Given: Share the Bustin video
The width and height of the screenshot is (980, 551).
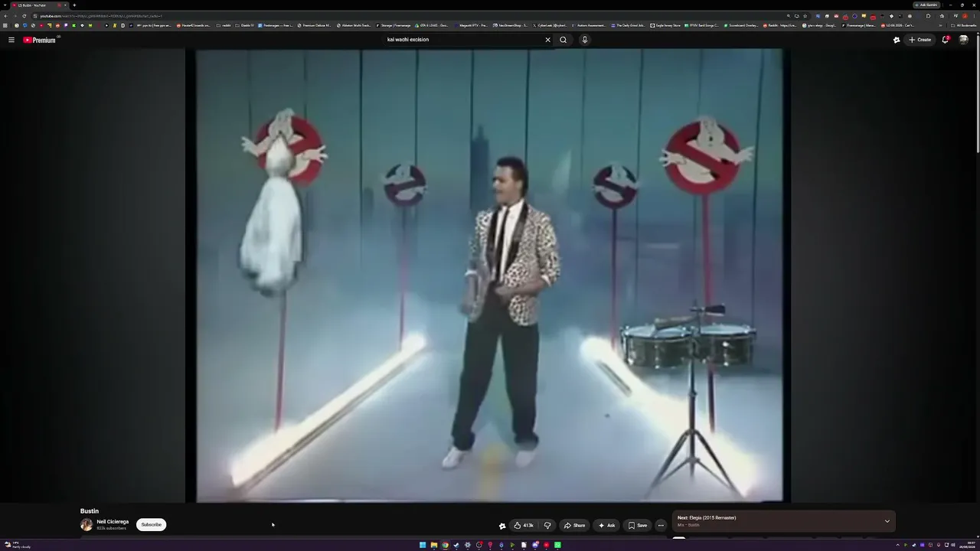Looking at the screenshot, I should tap(574, 526).
